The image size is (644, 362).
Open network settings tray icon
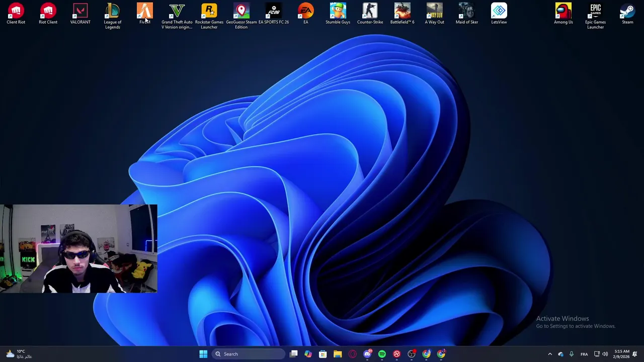tap(597, 354)
